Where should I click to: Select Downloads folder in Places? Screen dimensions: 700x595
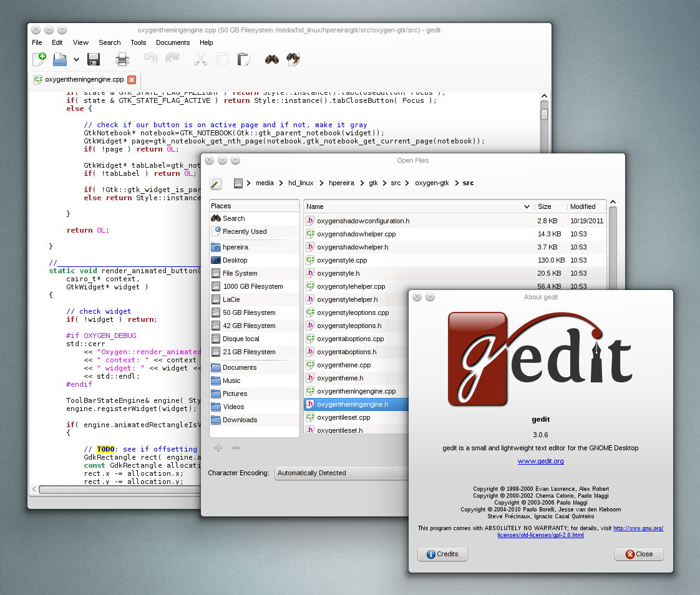tap(255, 420)
